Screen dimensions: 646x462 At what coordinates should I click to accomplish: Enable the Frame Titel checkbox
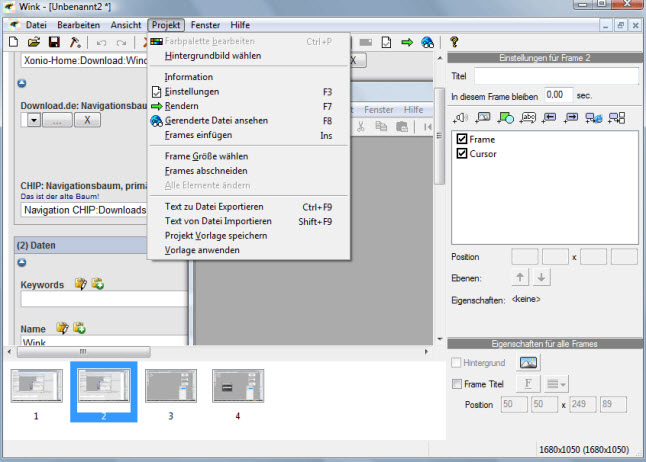click(457, 384)
